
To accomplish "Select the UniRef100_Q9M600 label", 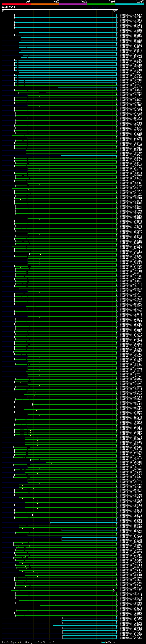I will coord(131,394).
